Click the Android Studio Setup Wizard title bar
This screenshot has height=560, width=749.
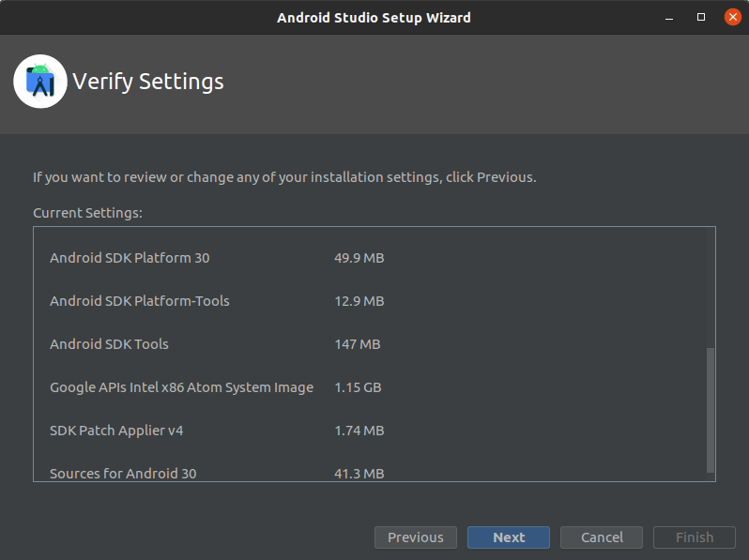(374, 18)
